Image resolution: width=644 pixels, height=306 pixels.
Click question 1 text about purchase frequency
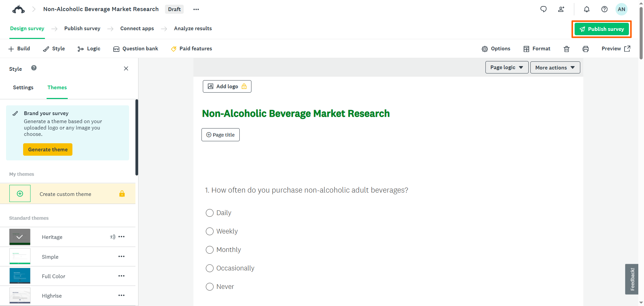306,190
